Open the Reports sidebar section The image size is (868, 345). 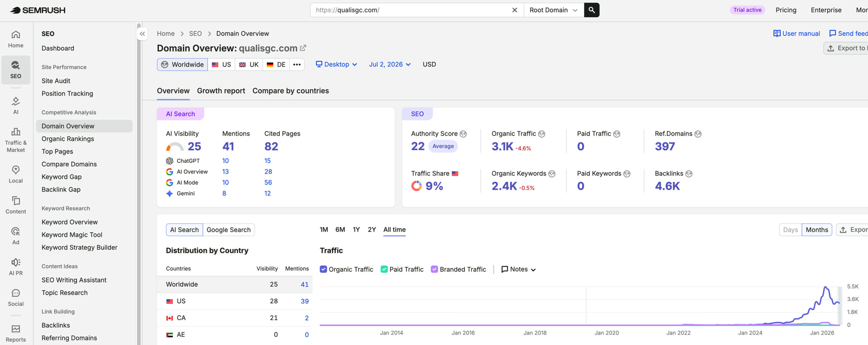coord(16,333)
